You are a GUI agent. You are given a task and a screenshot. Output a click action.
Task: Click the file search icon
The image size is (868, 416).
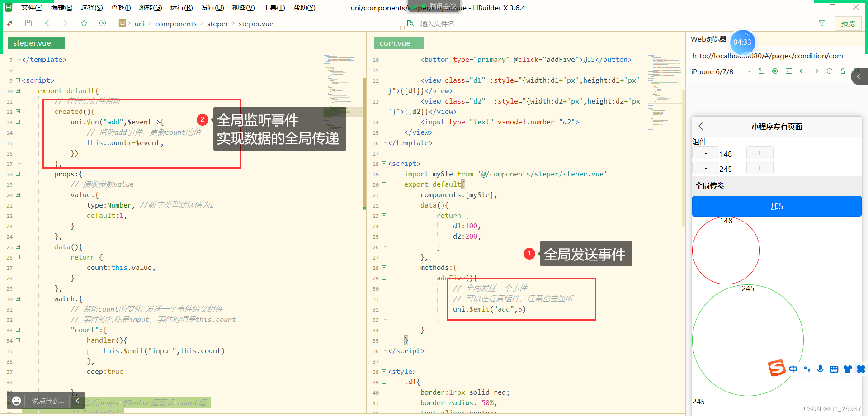[x=410, y=23]
